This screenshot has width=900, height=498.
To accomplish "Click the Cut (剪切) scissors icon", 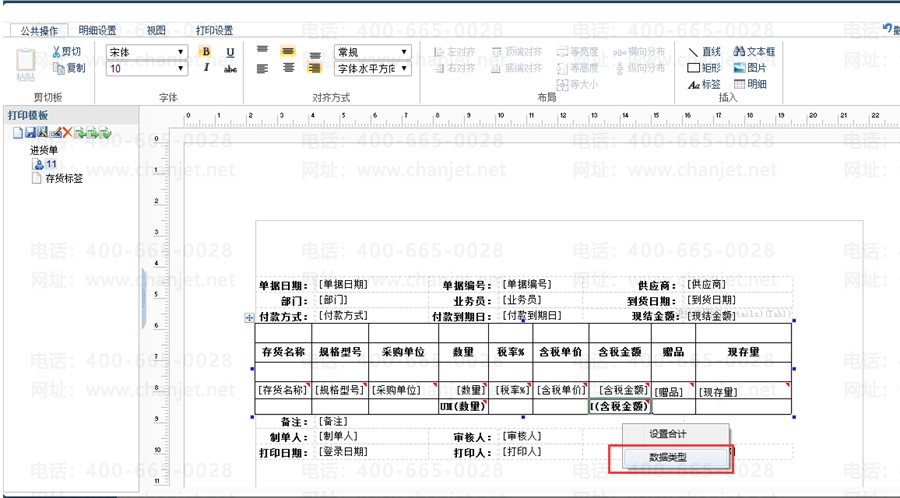I will tap(56, 52).
